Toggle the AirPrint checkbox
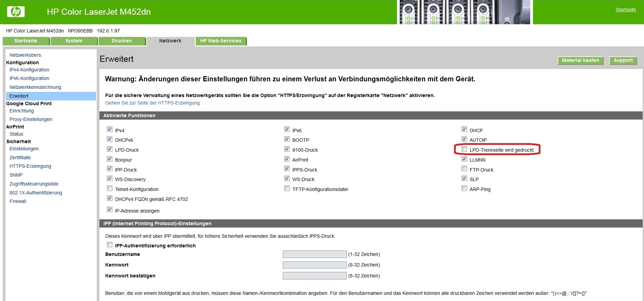Viewport: 644px width, 301px height. pos(287,159)
